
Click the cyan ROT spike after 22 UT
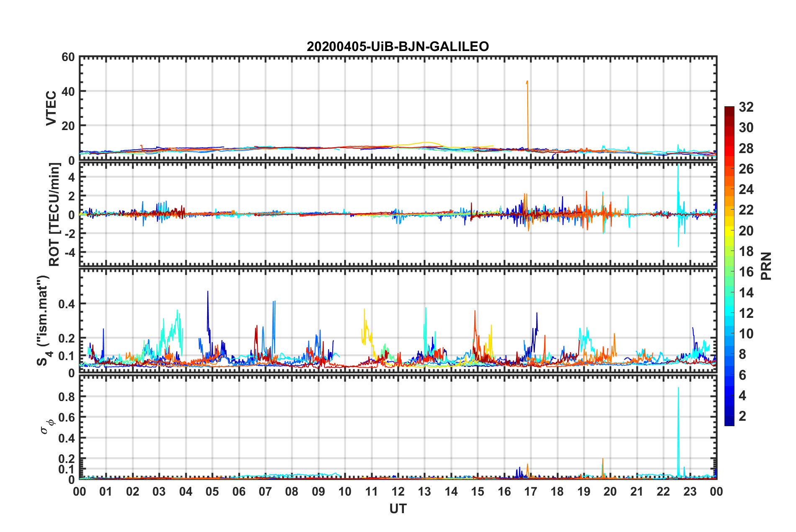click(678, 205)
